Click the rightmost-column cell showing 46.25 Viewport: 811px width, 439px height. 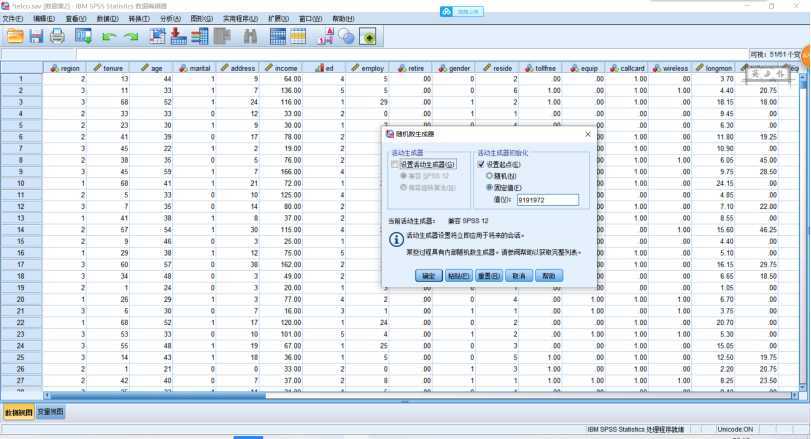(x=757, y=230)
